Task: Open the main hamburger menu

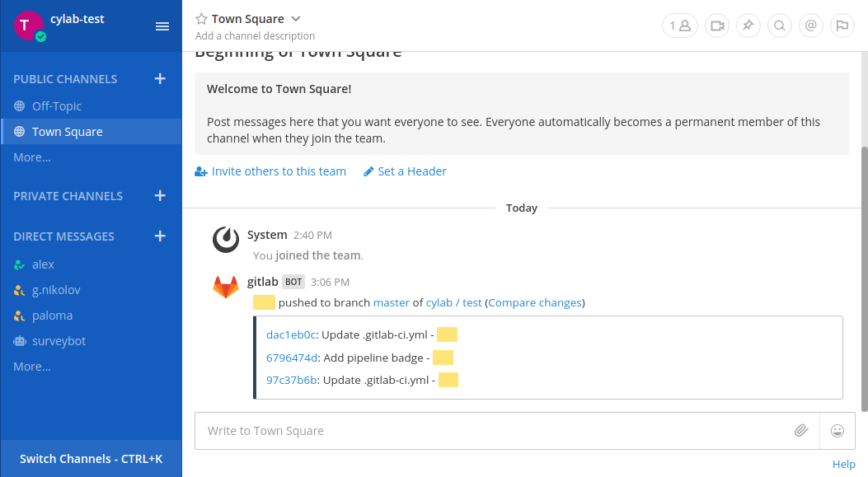Action: tap(162, 26)
